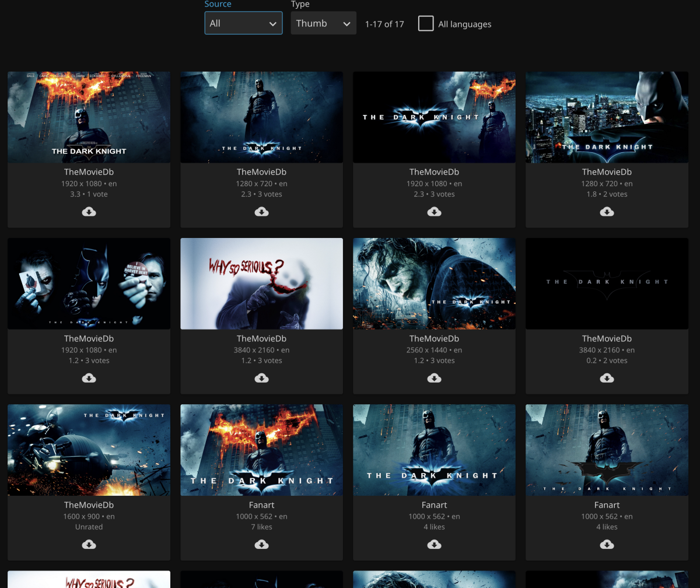Image resolution: width=700 pixels, height=588 pixels.
Task: Download the 1920x1080 TheMovieDb 3.3-rated thumbnail
Action: pos(89,212)
